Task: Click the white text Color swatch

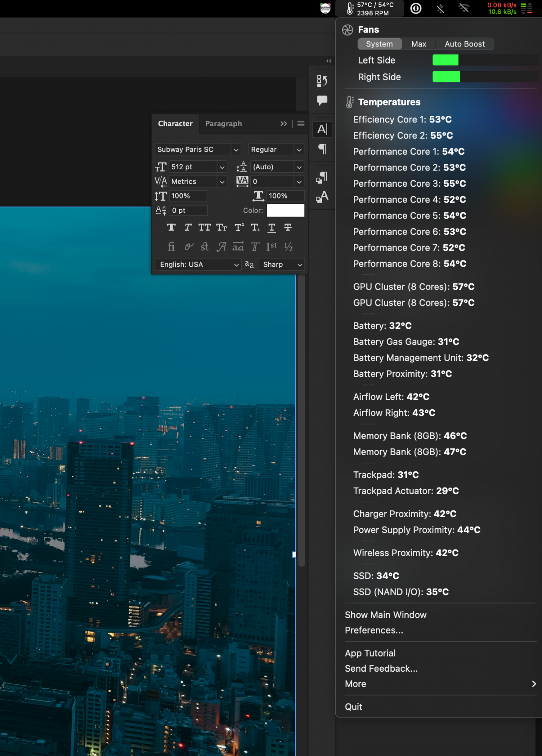Action: 286,210
